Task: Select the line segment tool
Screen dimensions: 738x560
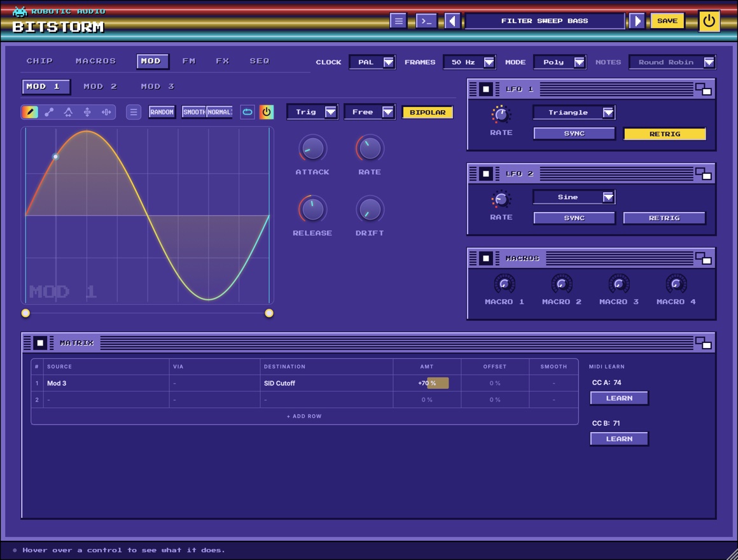Action: coord(49,112)
